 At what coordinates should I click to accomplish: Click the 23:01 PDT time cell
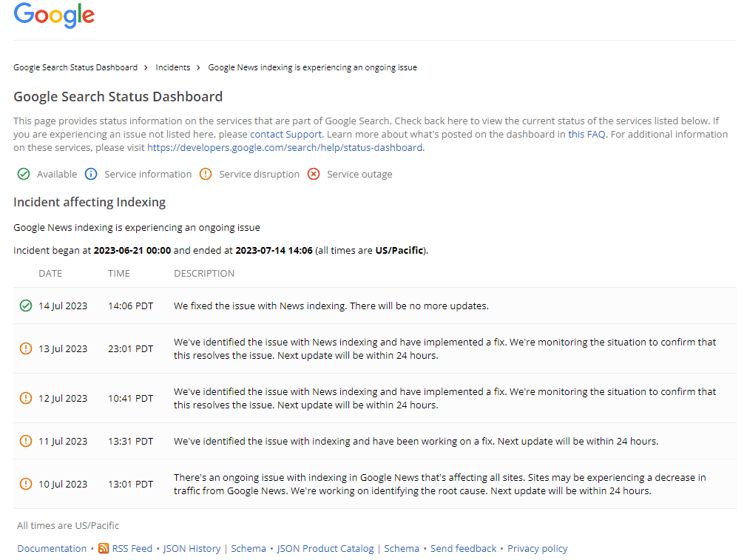coord(130,349)
